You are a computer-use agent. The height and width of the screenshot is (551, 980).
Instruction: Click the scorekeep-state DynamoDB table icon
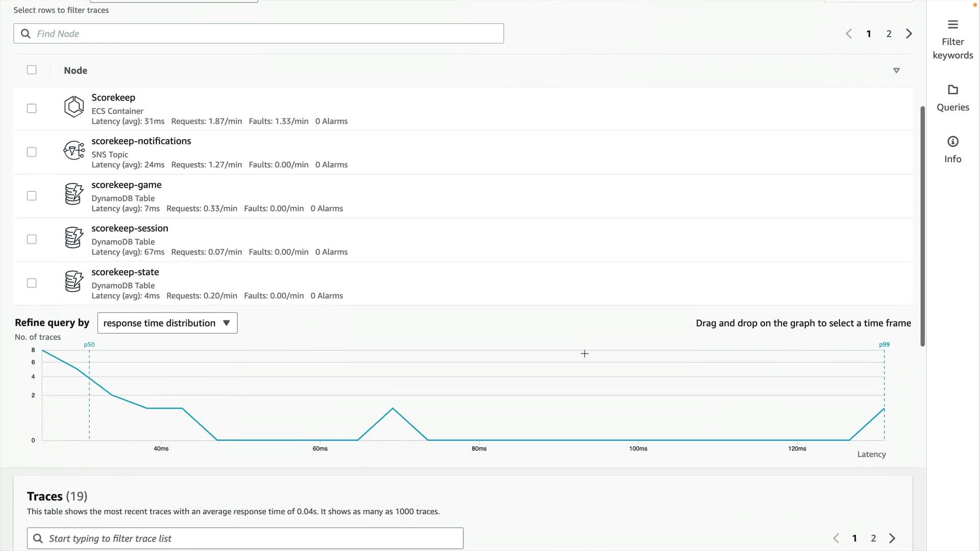point(73,281)
